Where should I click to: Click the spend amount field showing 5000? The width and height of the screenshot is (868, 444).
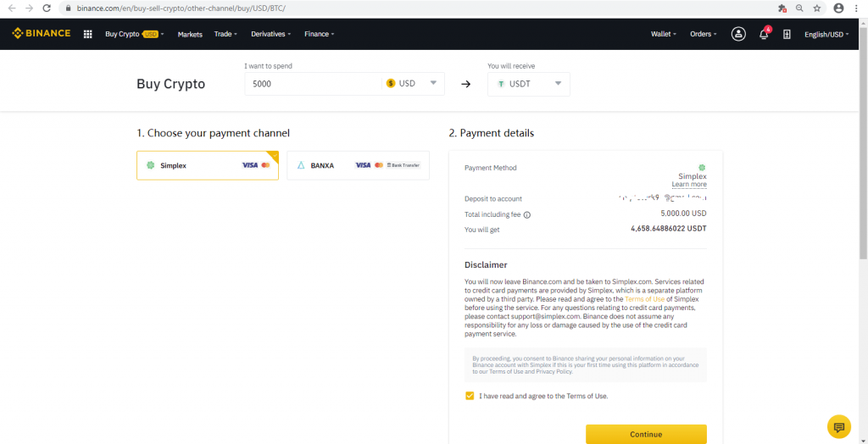[x=314, y=84]
